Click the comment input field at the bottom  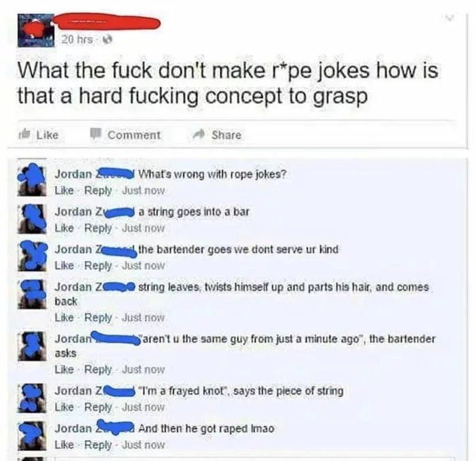point(254,458)
